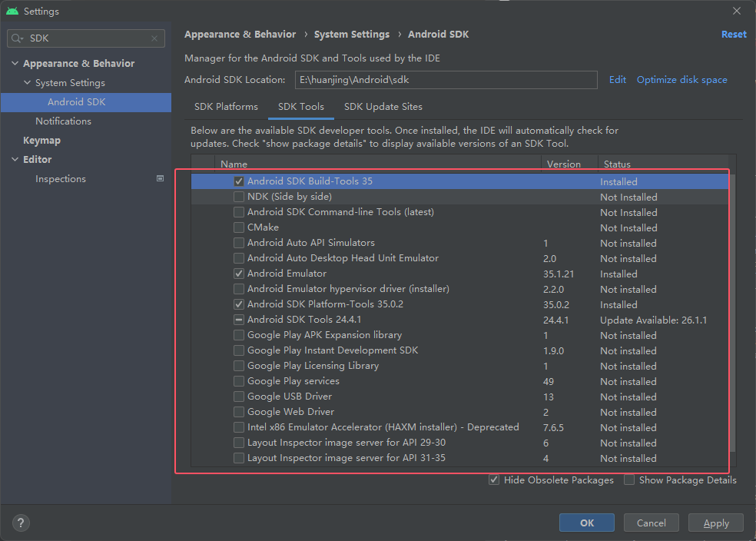This screenshot has width=756, height=541.
Task: Sort table by the Version column header
Action: 569,164
